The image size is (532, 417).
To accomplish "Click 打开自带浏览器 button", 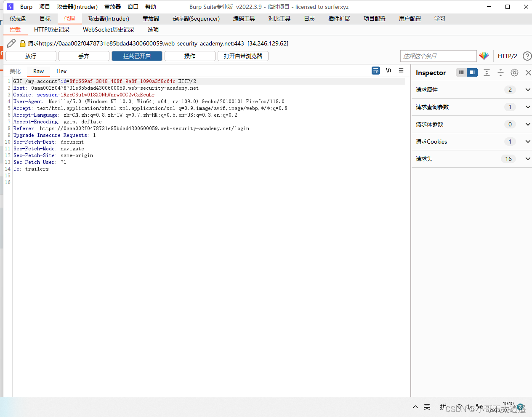I will (243, 56).
